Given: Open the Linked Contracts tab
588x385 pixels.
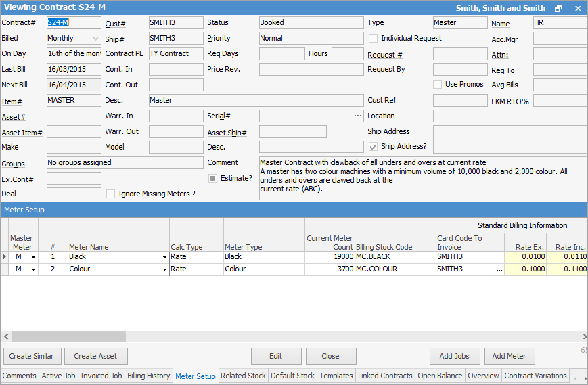Looking at the screenshot, I should [385, 376].
